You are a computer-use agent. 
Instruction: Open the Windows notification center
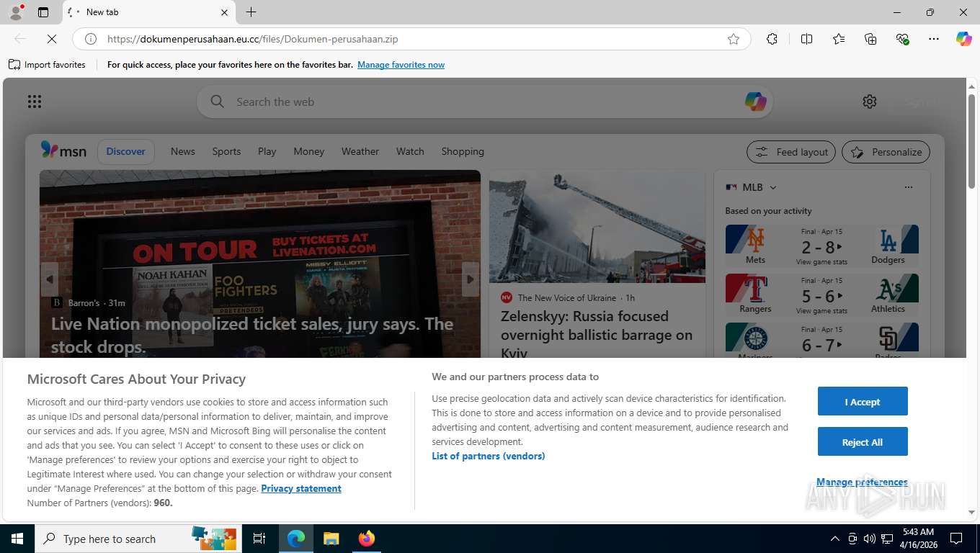click(x=956, y=539)
